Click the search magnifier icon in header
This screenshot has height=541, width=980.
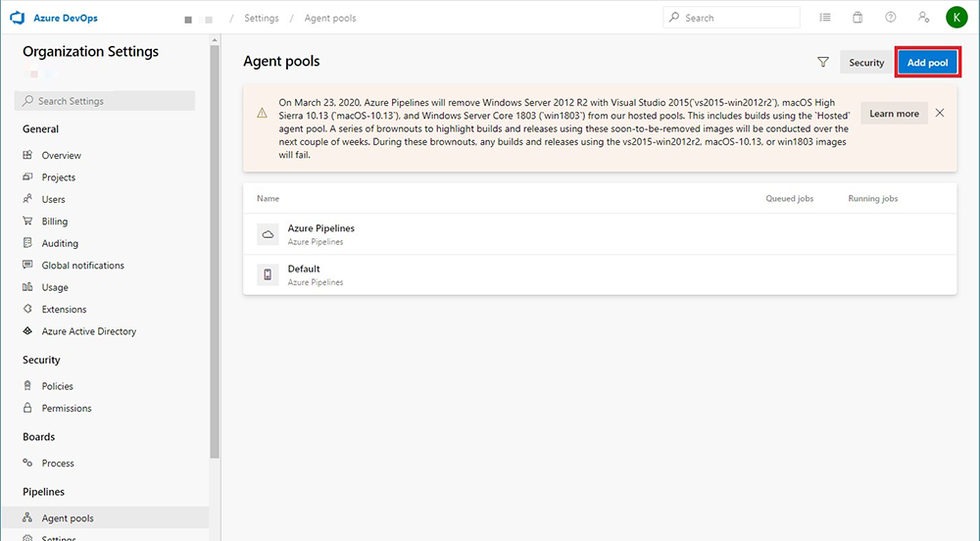674,18
